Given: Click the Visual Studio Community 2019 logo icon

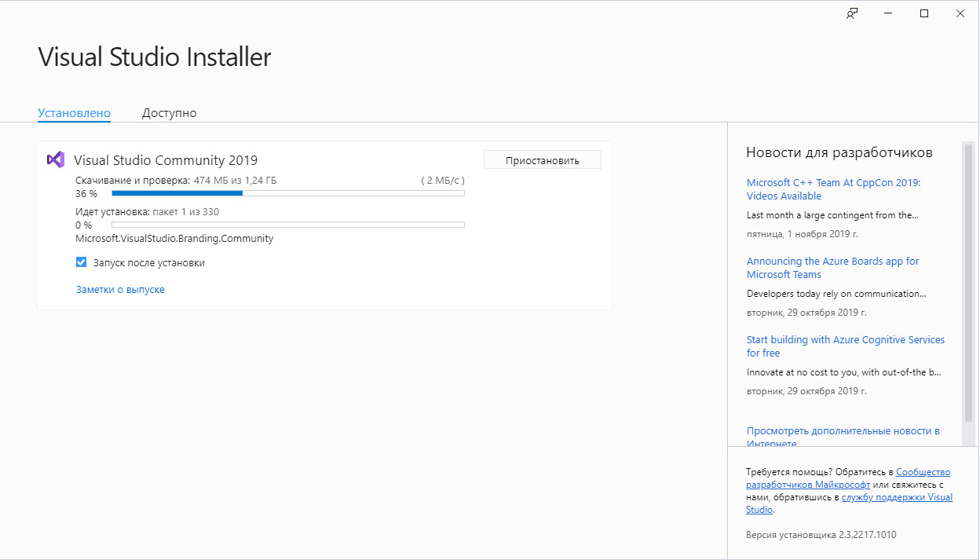Looking at the screenshot, I should pos(55,159).
